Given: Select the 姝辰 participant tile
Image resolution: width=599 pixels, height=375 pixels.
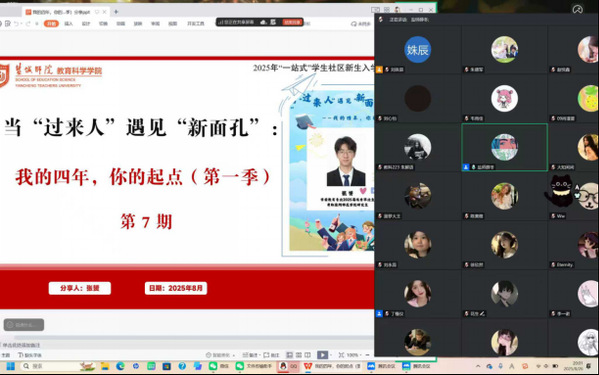Looking at the screenshot, I should [x=418, y=49].
